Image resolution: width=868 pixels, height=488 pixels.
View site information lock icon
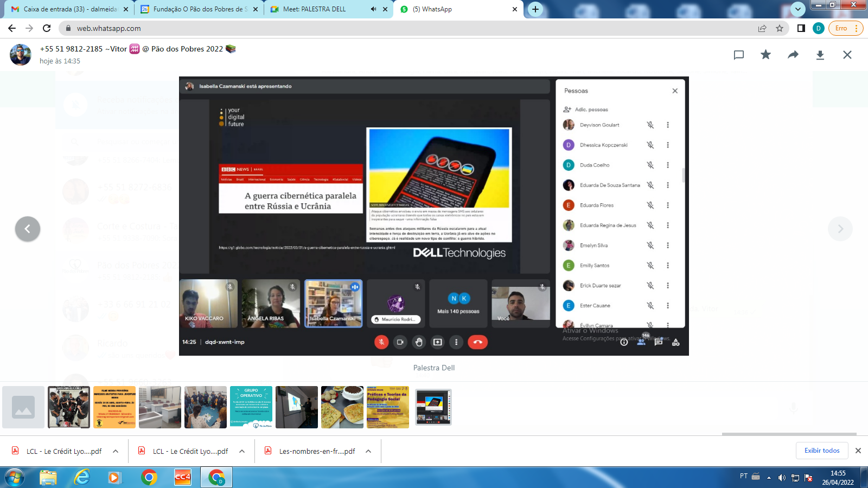(x=68, y=28)
